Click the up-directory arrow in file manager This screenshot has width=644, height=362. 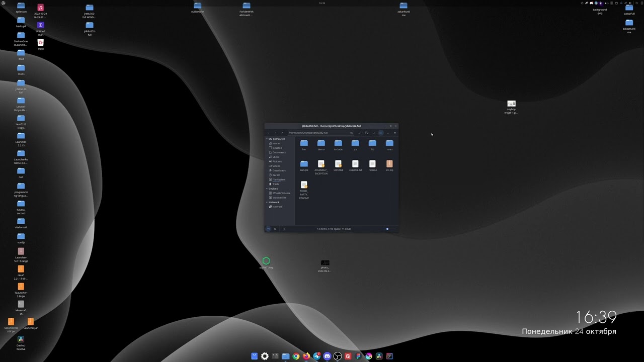(x=282, y=133)
